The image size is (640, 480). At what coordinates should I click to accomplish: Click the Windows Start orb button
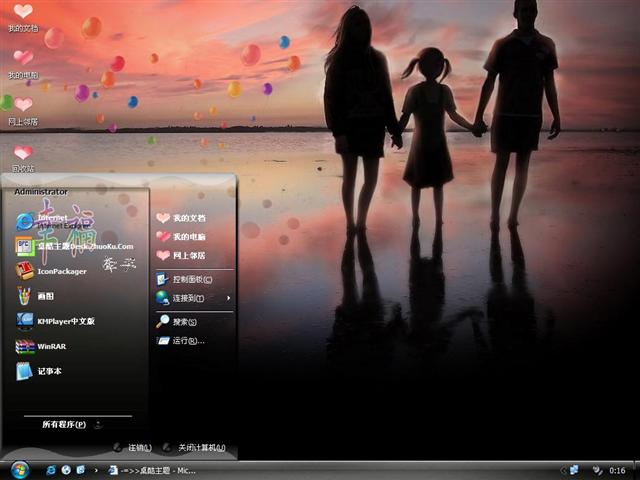20,470
